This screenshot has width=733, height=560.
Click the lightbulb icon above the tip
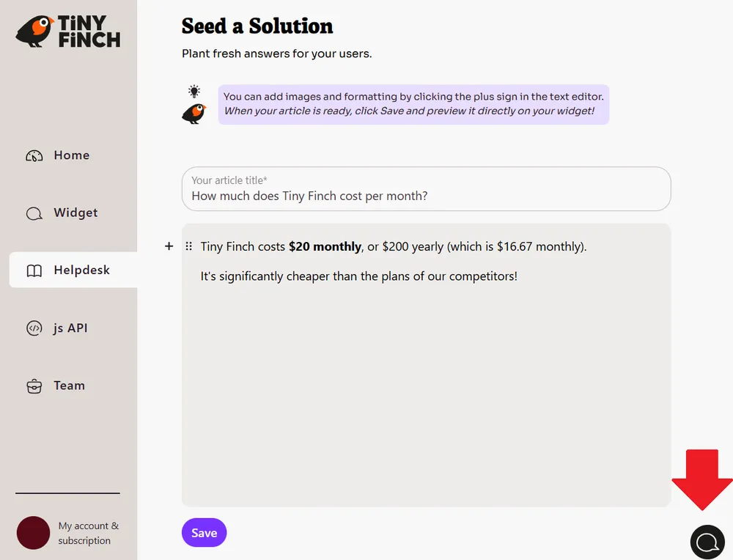pos(194,89)
